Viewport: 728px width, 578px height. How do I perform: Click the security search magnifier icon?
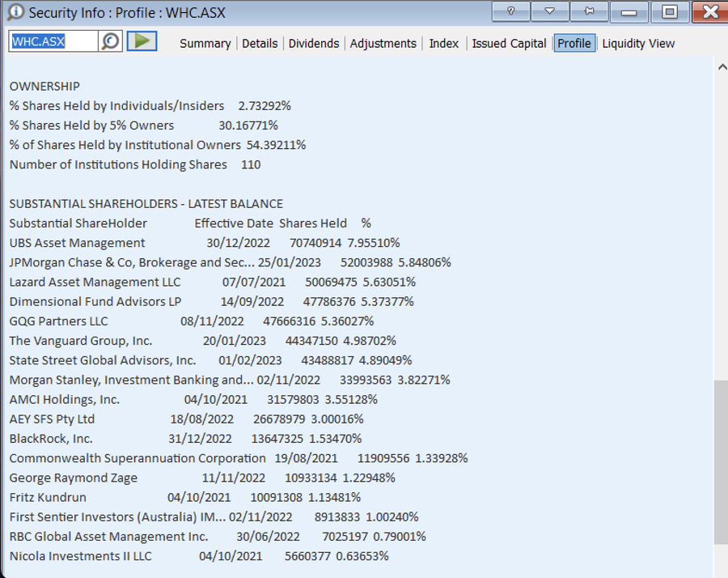click(111, 41)
